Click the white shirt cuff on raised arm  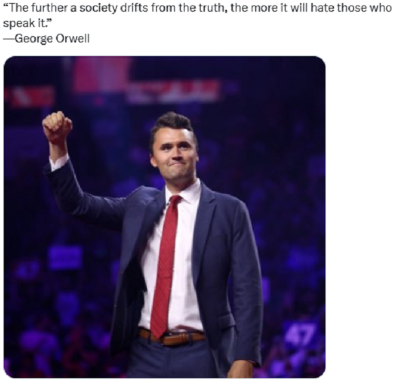tap(59, 163)
